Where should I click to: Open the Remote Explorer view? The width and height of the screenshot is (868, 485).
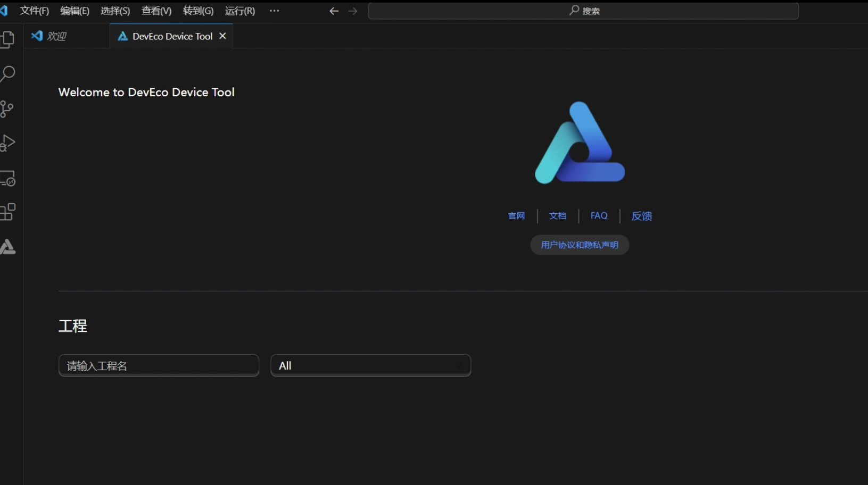coord(8,178)
